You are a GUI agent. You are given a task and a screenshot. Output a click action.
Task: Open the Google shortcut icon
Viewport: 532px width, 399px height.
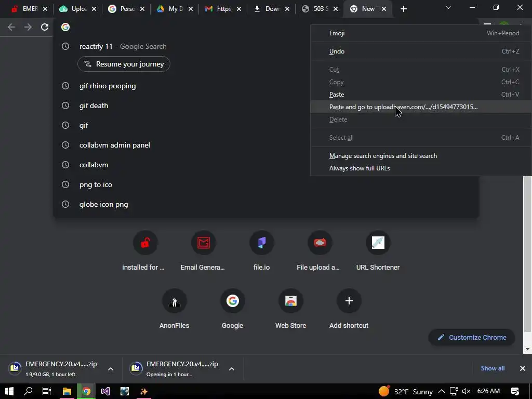(232, 301)
